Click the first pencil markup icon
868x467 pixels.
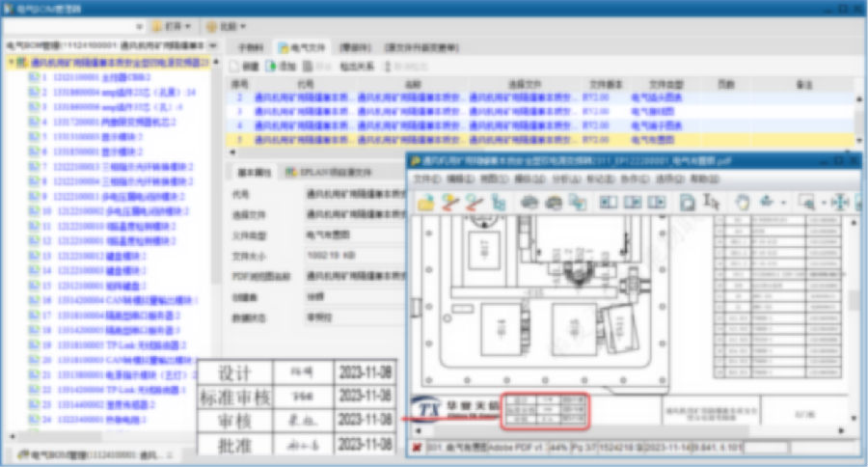(450, 203)
